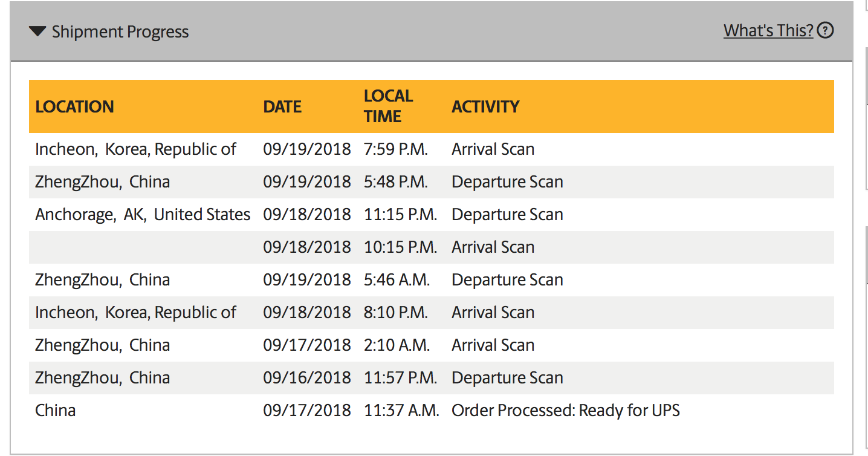Select the LOCAL TIME column header
Image resolution: width=868 pixels, height=456 pixels.
click(388, 106)
